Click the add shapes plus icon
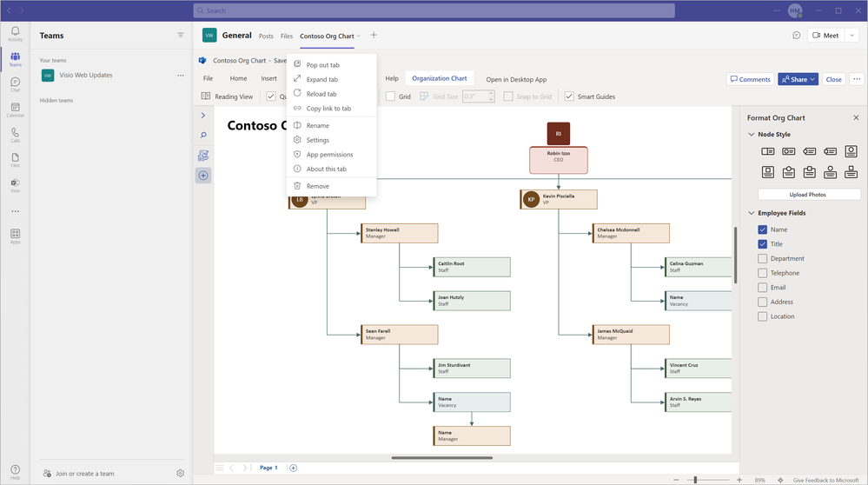 203,176
